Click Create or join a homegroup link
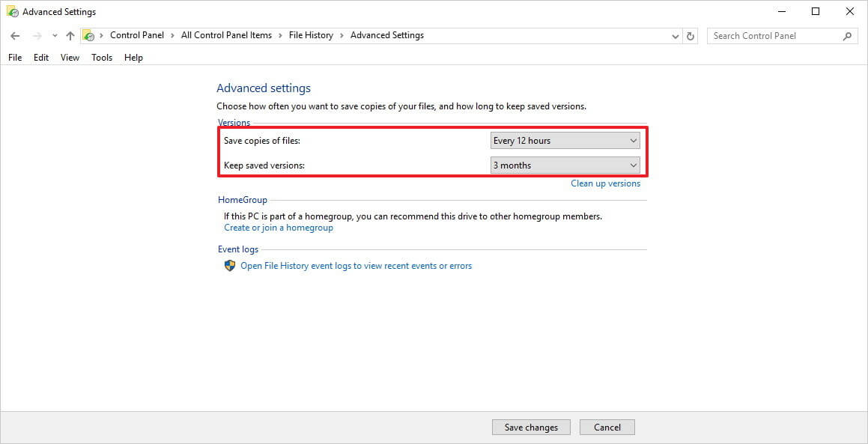 [x=279, y=228]
